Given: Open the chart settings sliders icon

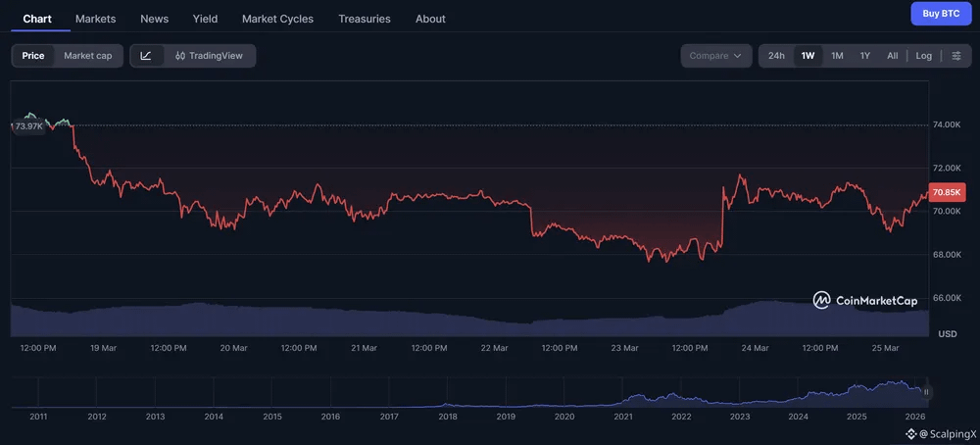Looking at the screenshot, I should [x=956, y=56].
